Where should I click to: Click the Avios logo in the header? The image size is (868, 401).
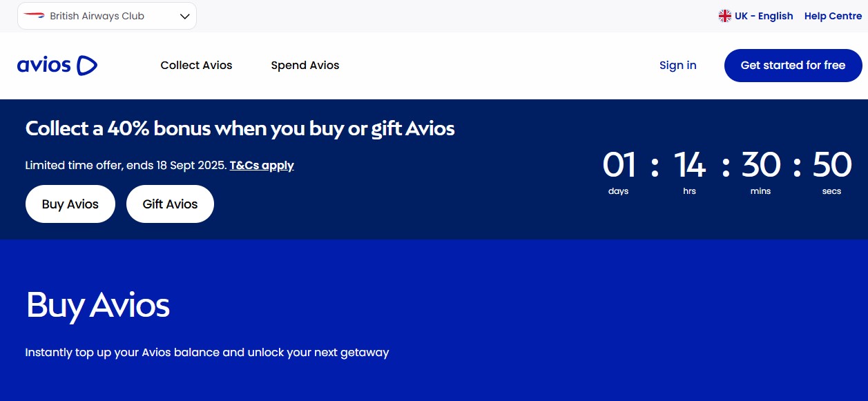point(57,65)
